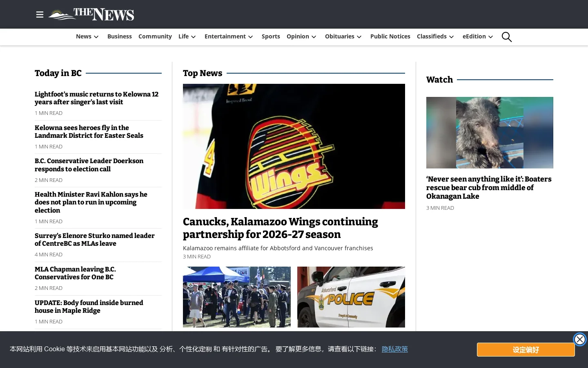Read Lightfoot's music returns to Kelowna article

point(97,98)
